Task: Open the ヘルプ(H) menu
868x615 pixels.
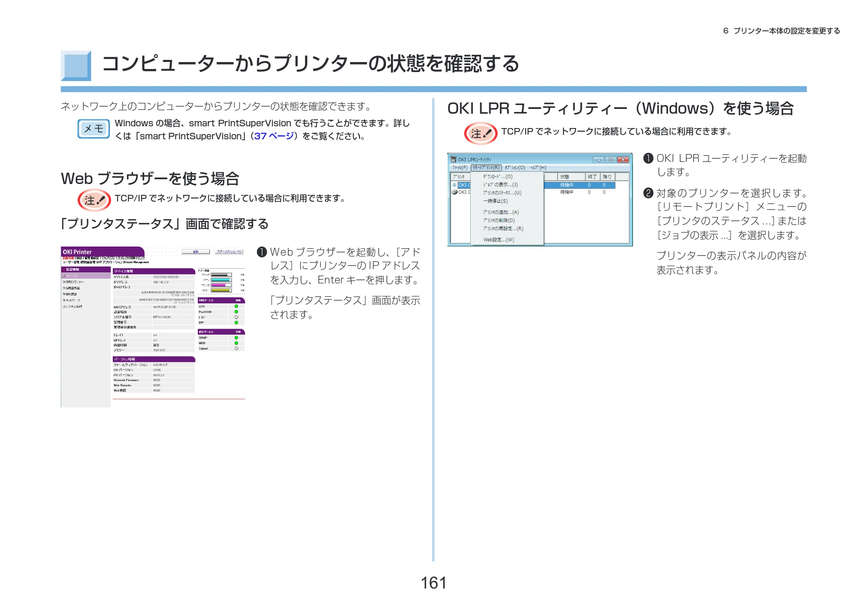Action: pos(538,168)
